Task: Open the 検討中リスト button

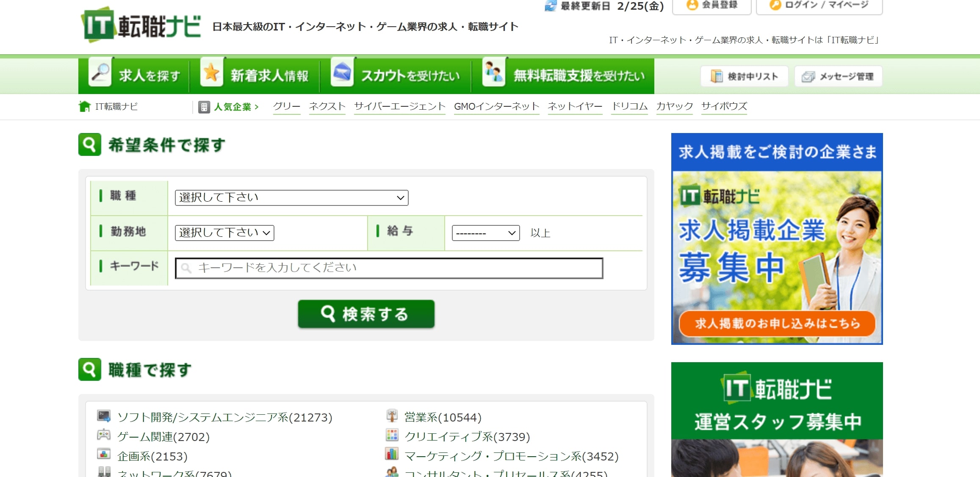Action: point(745,76)
